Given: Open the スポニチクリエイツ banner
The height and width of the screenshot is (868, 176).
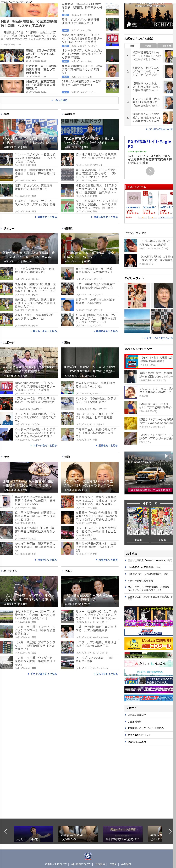Looking at the screenshot, I should point(149,689).
